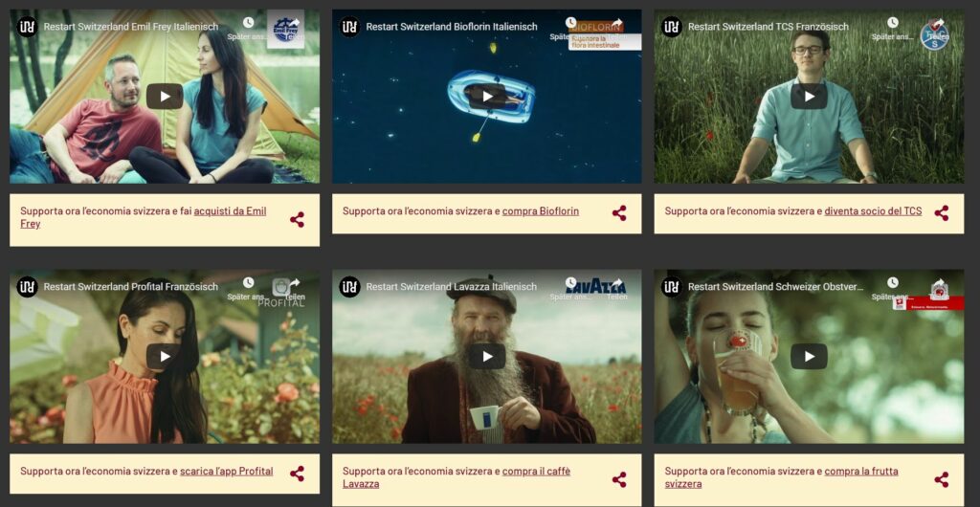Open channel logo on Lavazza video
The height and width of the screenshot is (507, 980).
pos(349,287)
